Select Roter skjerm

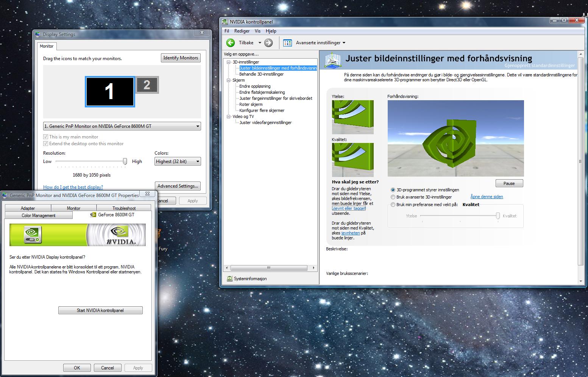pyautogui.click(x=251, y=104)
